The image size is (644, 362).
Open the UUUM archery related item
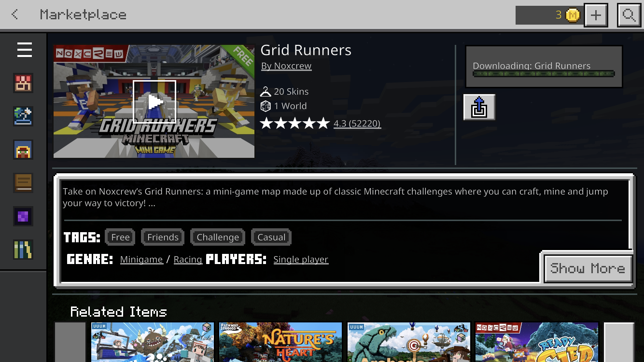click(408, 342)
